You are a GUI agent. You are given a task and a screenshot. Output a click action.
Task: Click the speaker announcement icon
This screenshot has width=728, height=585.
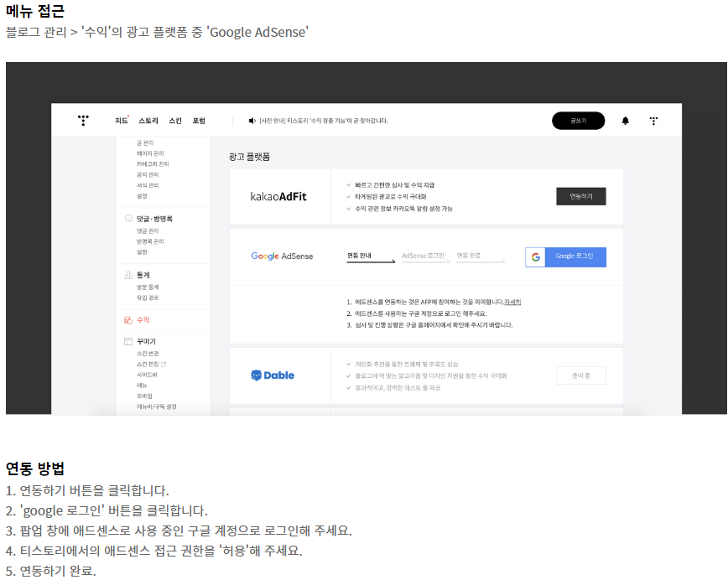(x=252, y=121)
